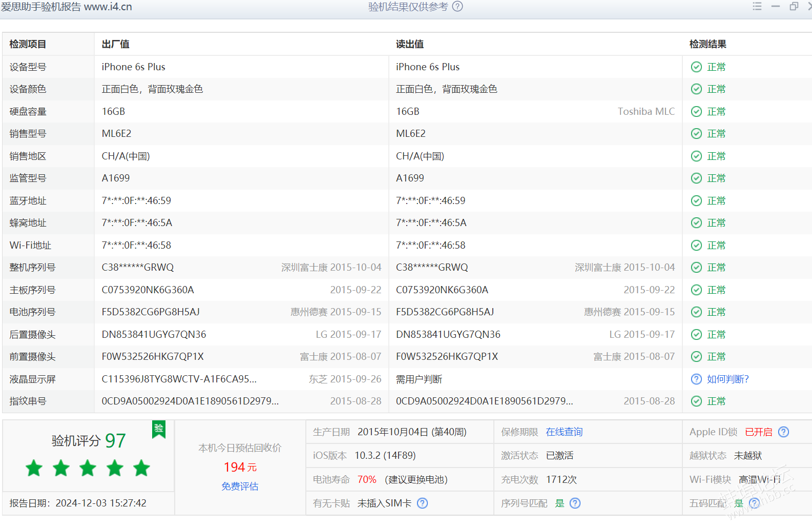Click Wi-Fi模块 高温Wi-Fi value
This screenshot has width=812, height=528.
[760, 480]
